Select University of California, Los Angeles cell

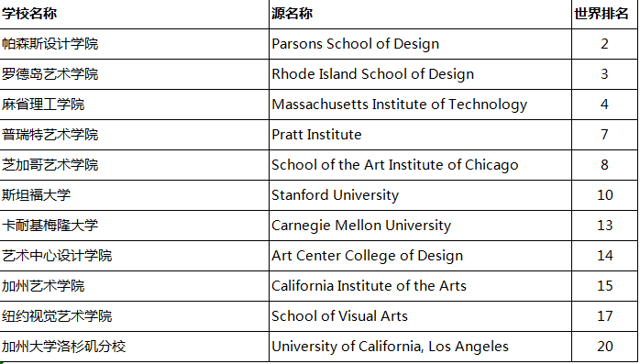point(420,347)
